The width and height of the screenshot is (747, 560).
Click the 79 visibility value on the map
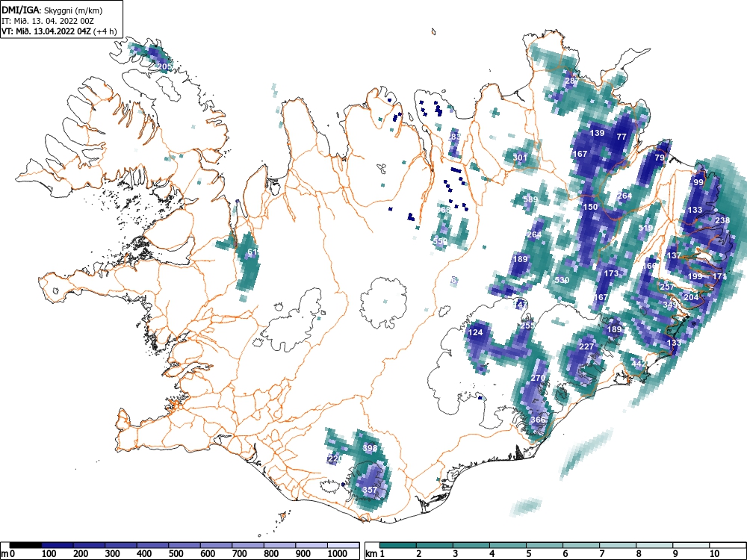(660, 157)
